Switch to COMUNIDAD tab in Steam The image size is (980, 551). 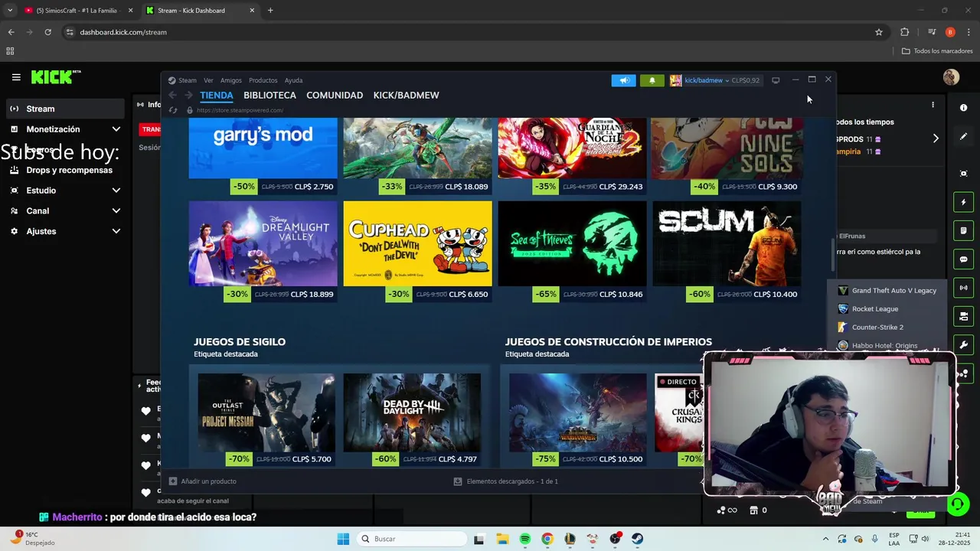(x=335, y=96)
